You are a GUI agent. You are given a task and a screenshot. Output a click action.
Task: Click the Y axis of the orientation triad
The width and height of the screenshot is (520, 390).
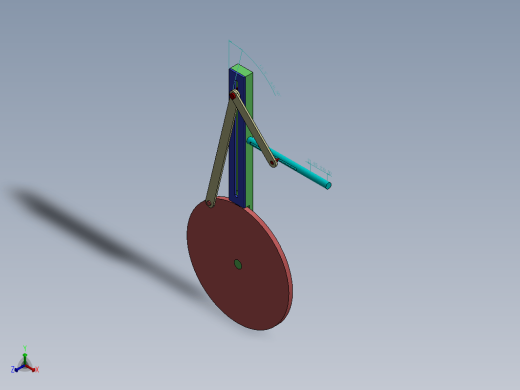[x=25, y=357]
